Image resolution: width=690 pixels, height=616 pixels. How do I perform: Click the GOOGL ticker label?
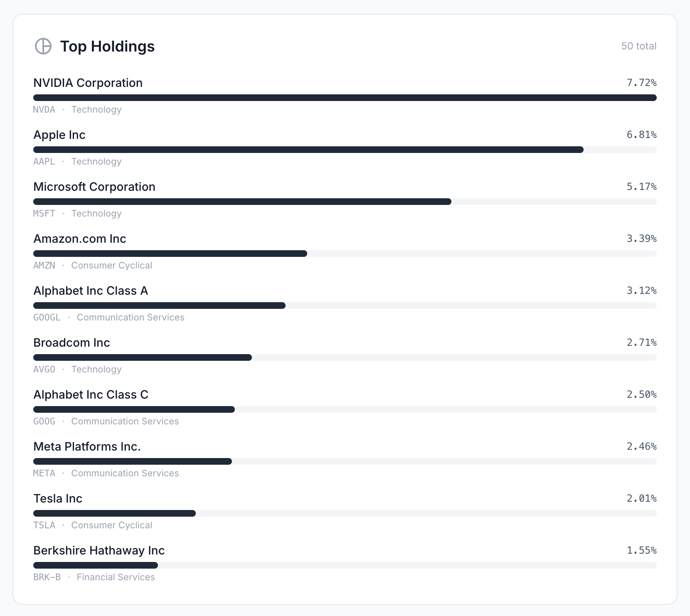click(47, 318)
